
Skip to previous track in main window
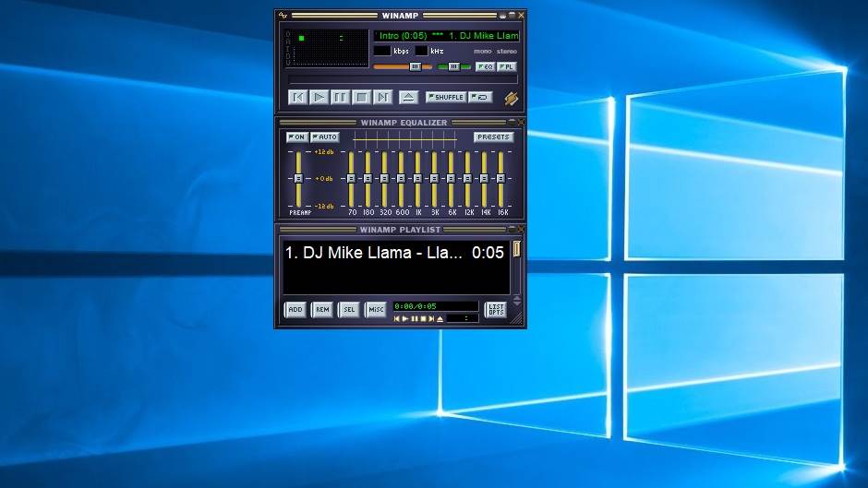pos(297,97)
